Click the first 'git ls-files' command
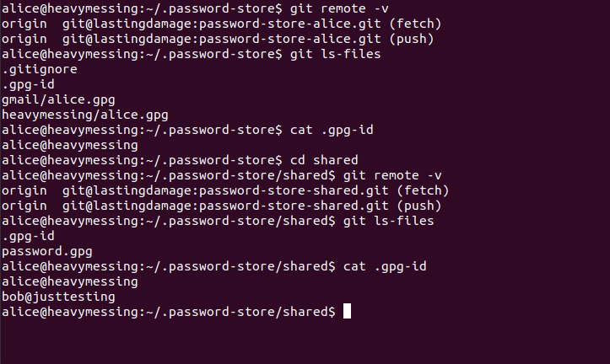610x364 pixels. [x=335, y=54]
